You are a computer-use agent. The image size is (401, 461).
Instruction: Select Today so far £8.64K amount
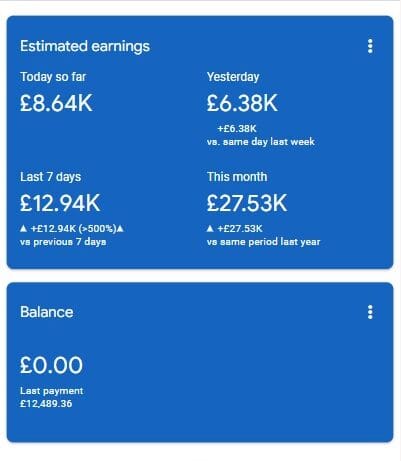pyautogui.click(x=56, y=103)
